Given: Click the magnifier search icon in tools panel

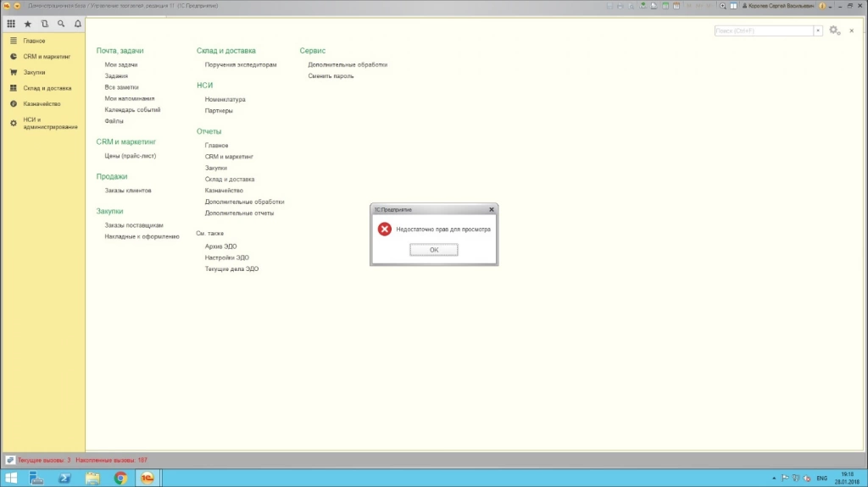Looking at the screenshot, I should click(61, 24).
